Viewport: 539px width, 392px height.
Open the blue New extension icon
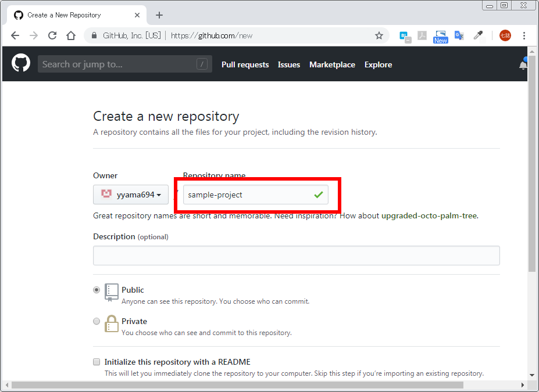440,37
